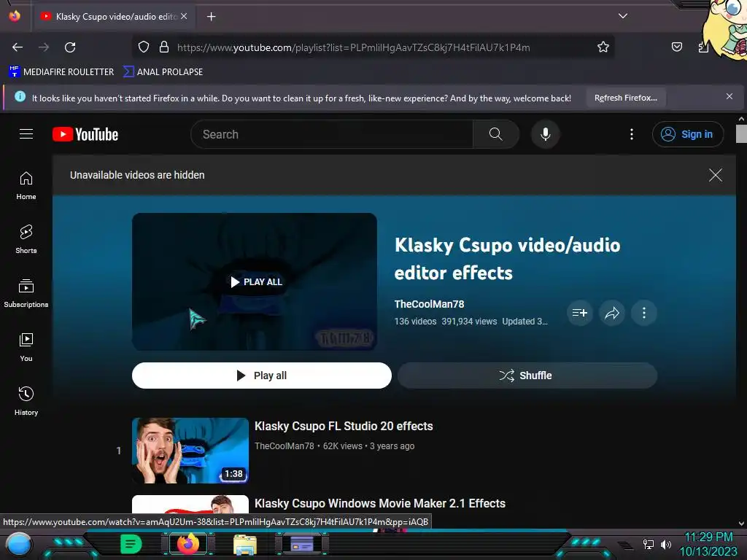Share the playlist with the arrow icon
Image resolution: width=747 pixels, height=560 pixels.
tap(612, 313)
